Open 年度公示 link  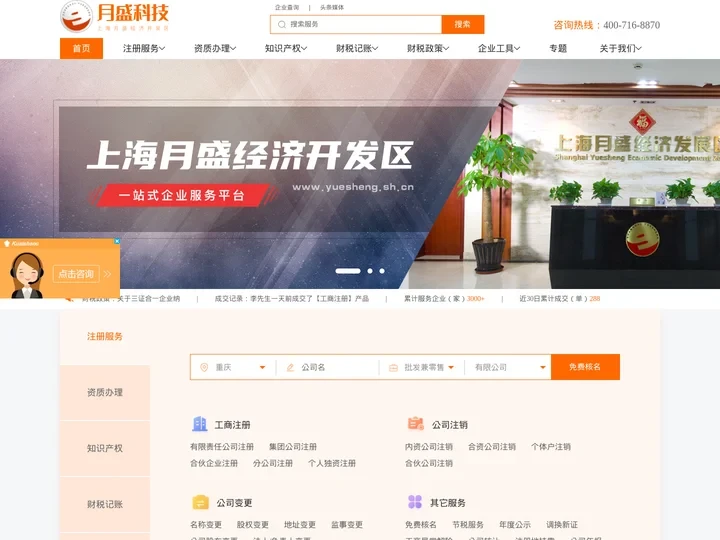tap(515, 525)
